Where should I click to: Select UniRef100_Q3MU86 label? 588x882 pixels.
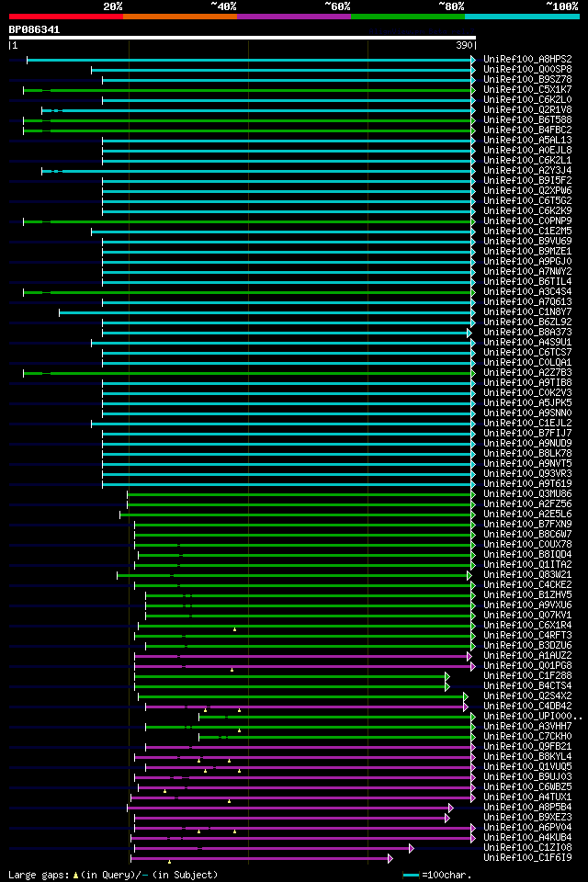[x=527, y=494]
